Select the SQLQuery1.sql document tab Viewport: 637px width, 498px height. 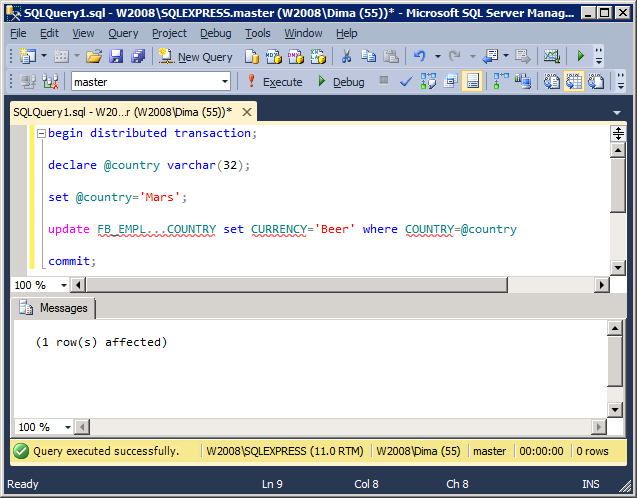coord(122,112)
